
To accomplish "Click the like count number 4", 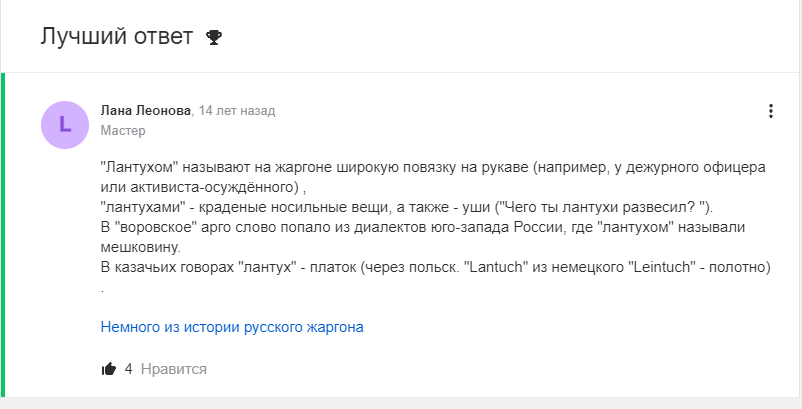I will point(128,369).
